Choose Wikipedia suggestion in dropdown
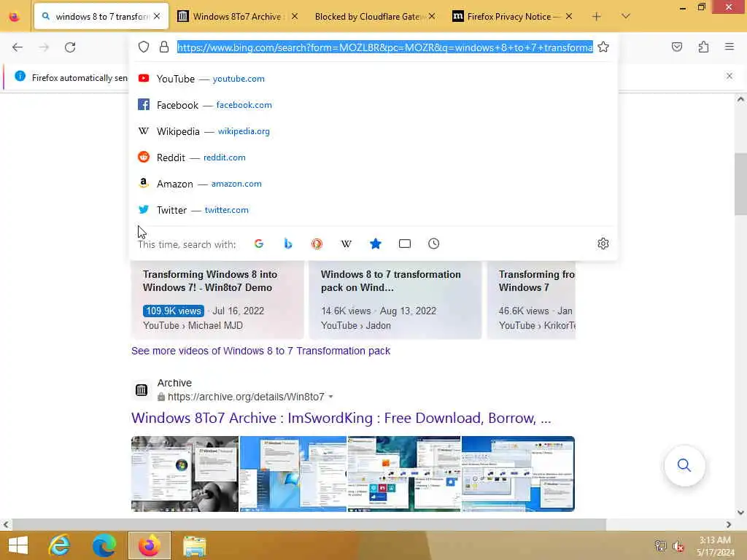 (373, 131)
